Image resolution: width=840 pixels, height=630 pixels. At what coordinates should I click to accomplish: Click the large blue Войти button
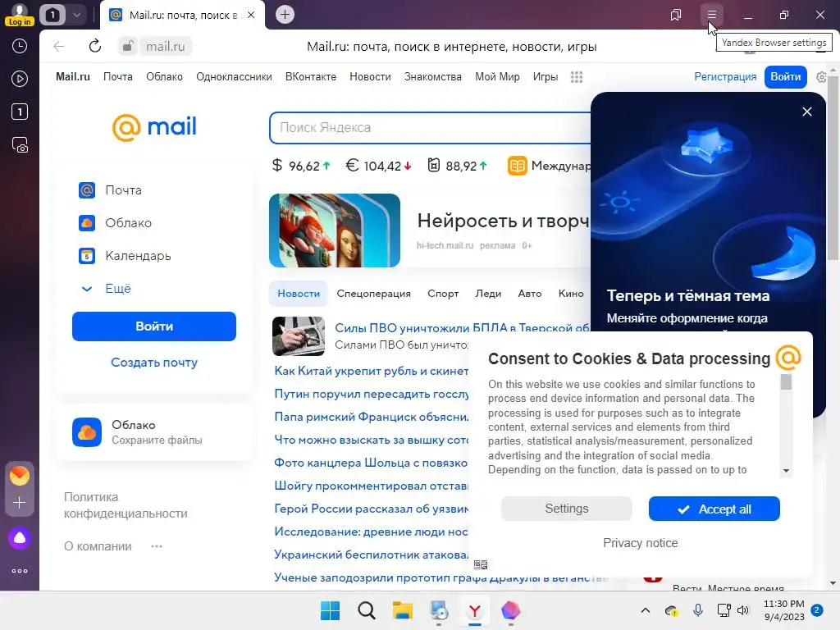154,326
